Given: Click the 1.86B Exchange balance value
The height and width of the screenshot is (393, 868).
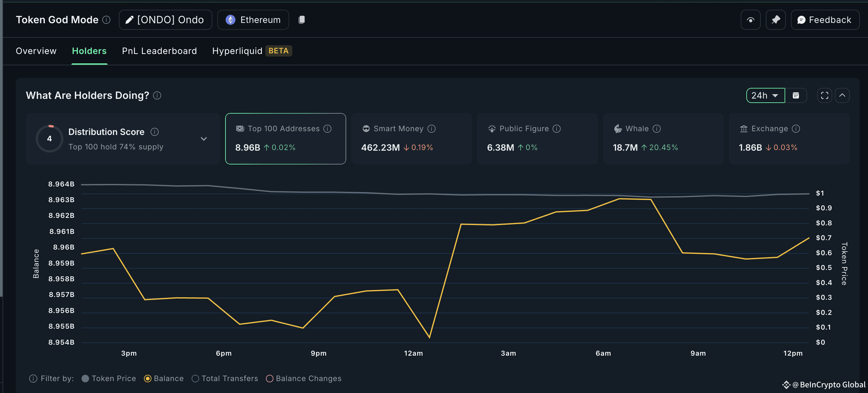Looking at the screenshot, I should click(x=750, y=148).
